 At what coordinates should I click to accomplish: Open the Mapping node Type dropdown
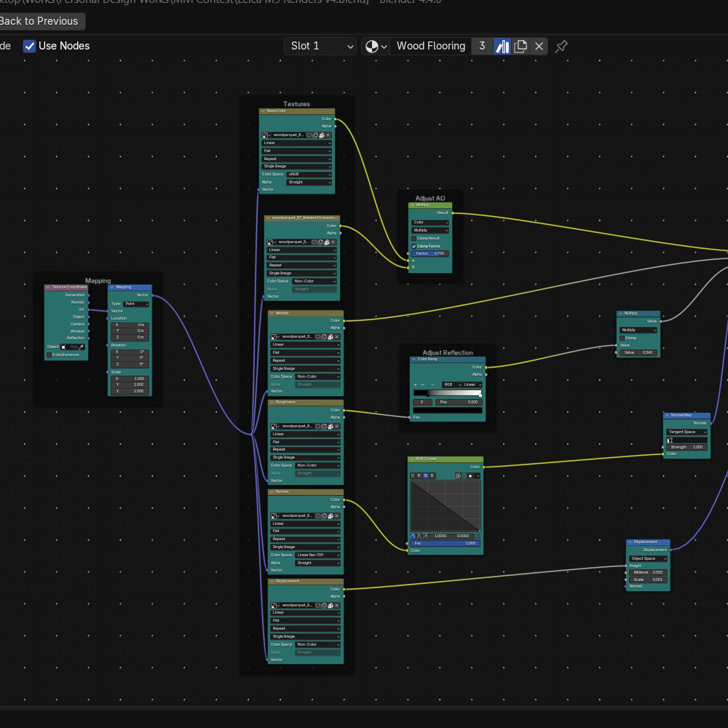(135, 304)
